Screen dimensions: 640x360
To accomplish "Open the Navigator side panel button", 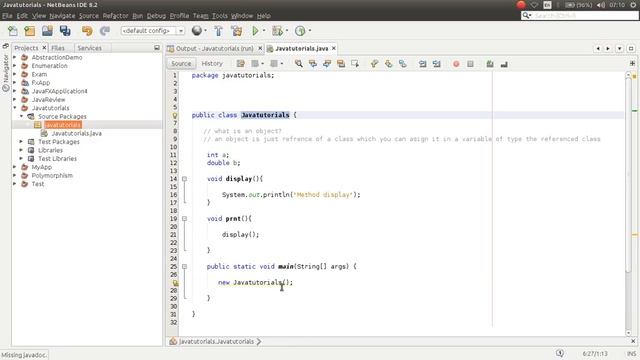I will click(6, 73).
